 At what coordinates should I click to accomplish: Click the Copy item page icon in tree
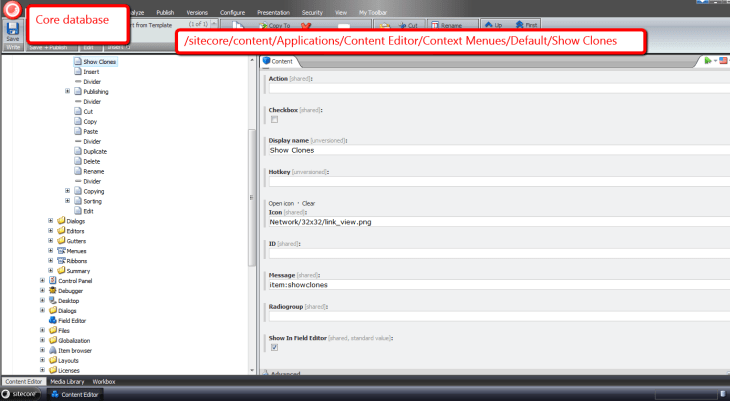(x=78, y=121)
